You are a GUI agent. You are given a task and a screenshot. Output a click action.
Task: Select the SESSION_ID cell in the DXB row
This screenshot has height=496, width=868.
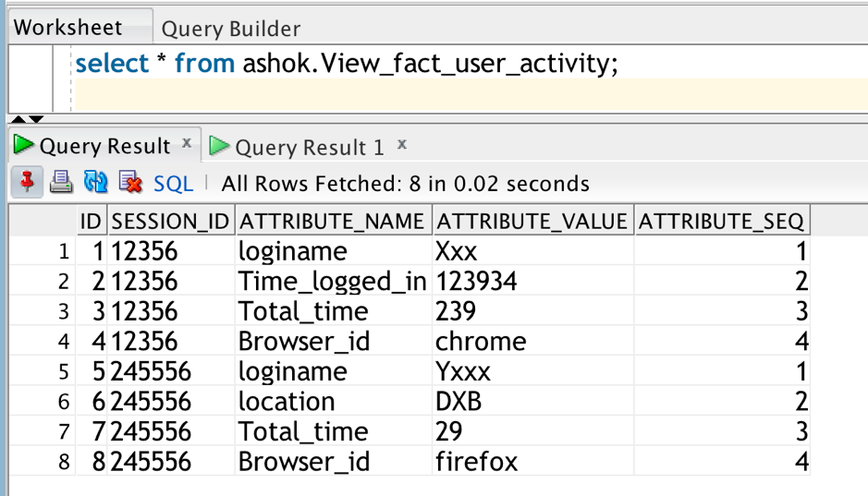(x=170, y=401)
